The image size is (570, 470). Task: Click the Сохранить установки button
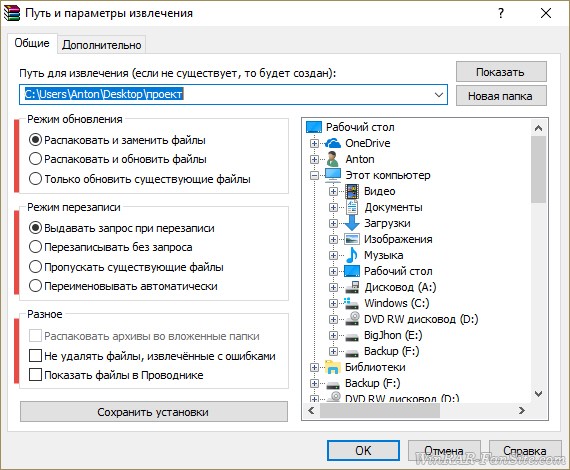[x=153, y=412]
